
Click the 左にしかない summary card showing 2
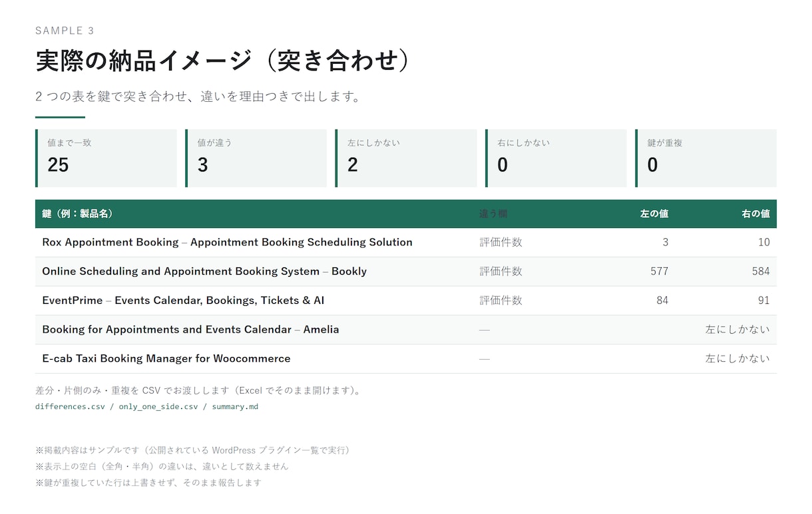406,158
